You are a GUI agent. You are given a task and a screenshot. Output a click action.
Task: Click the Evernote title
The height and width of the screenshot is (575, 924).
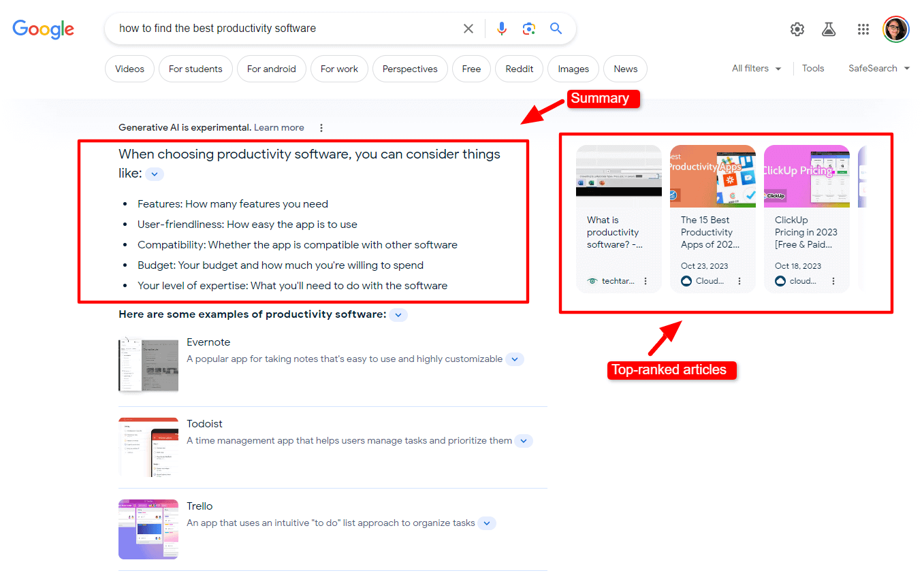coord(208,342)
